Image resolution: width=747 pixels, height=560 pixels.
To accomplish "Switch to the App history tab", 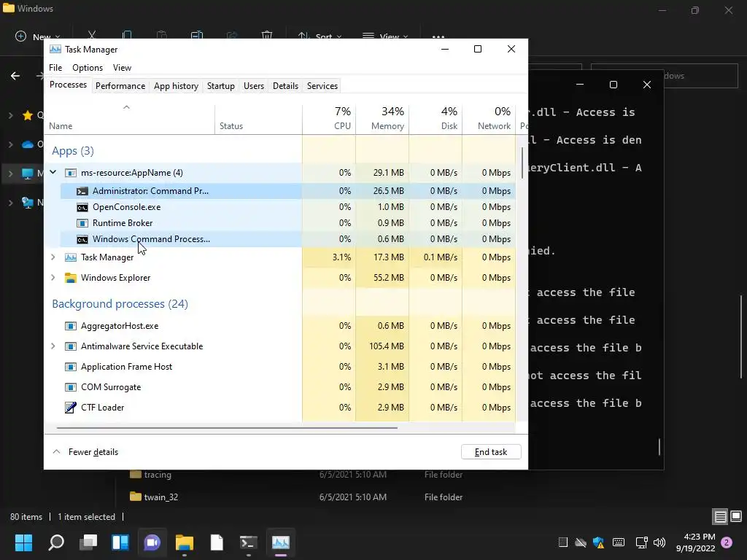I will [x=176, y=86].
